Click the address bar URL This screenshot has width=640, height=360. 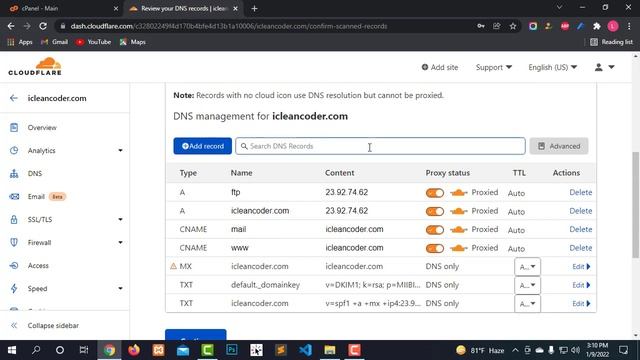click(229, 26)
